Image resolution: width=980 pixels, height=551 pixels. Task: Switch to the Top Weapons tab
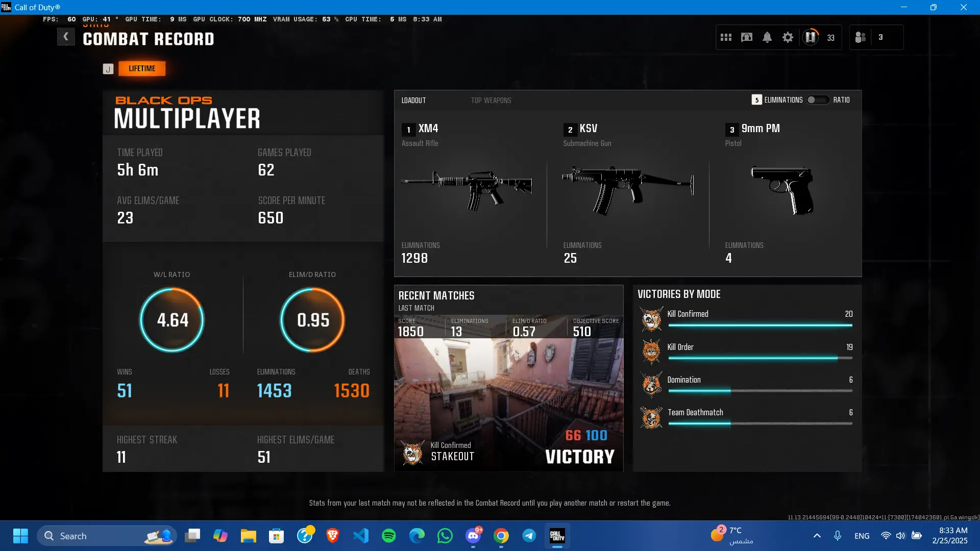[x=491, y=101]
